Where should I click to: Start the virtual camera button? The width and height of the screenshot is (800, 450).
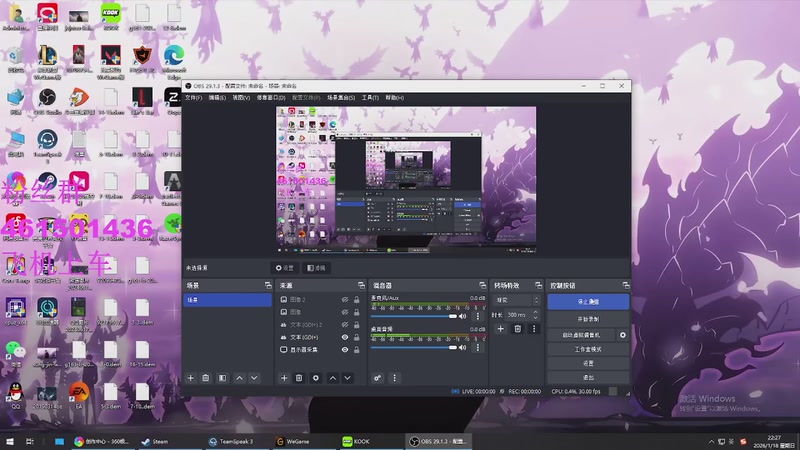click(x=581, y=335)
